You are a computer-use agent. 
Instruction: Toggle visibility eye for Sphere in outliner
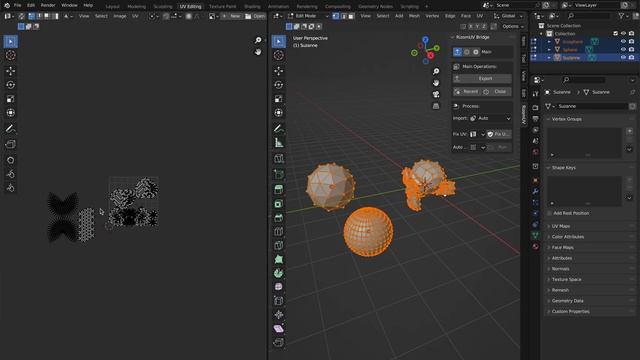pos(623,49)
